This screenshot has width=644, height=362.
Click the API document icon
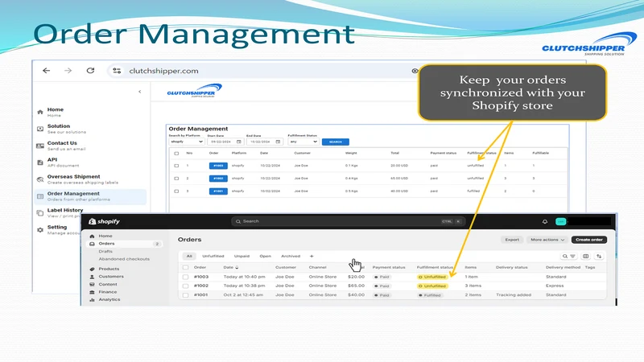[40, 162]
